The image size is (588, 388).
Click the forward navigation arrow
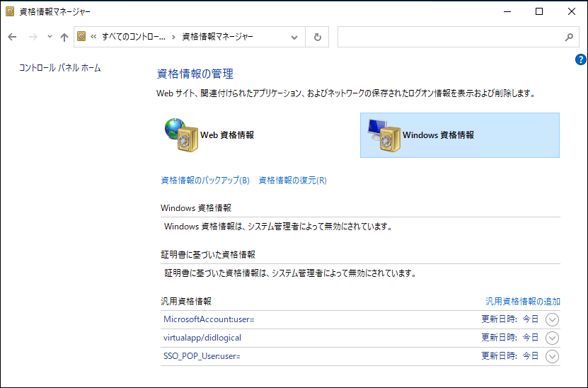point(33,37)
